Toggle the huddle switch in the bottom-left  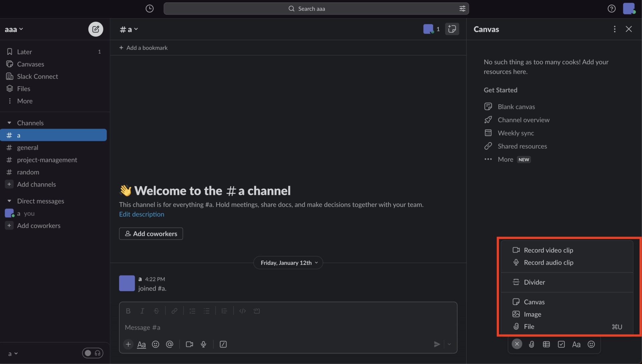[x=93, y=353]
